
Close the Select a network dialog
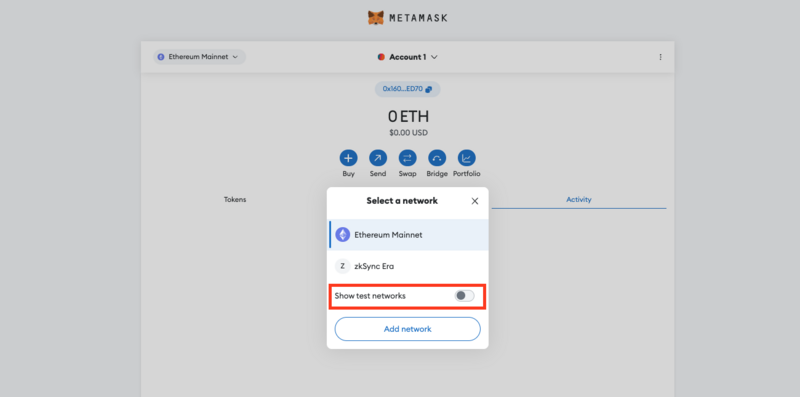coord(475,201)
